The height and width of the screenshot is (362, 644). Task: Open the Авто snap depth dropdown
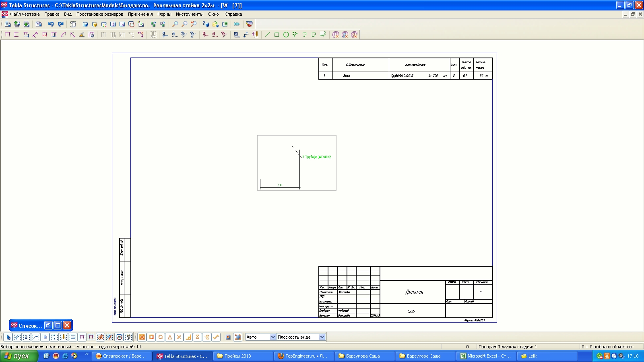[273, 337]
